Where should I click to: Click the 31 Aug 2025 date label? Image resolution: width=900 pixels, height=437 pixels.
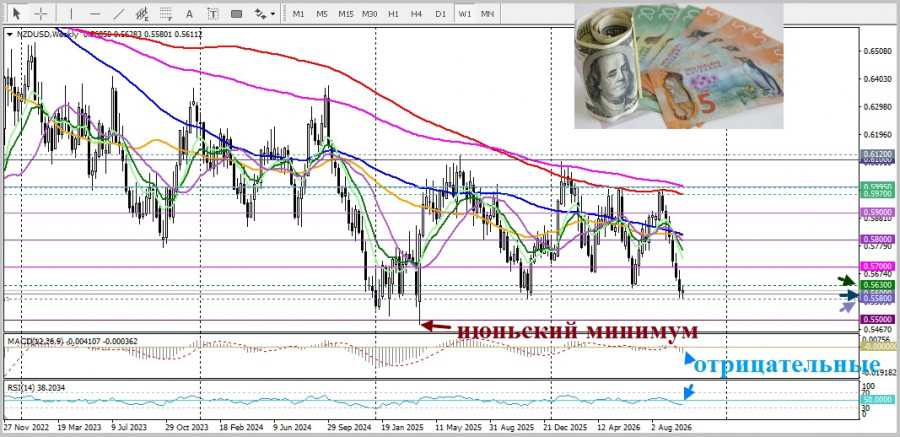click(x=510, y=428)
